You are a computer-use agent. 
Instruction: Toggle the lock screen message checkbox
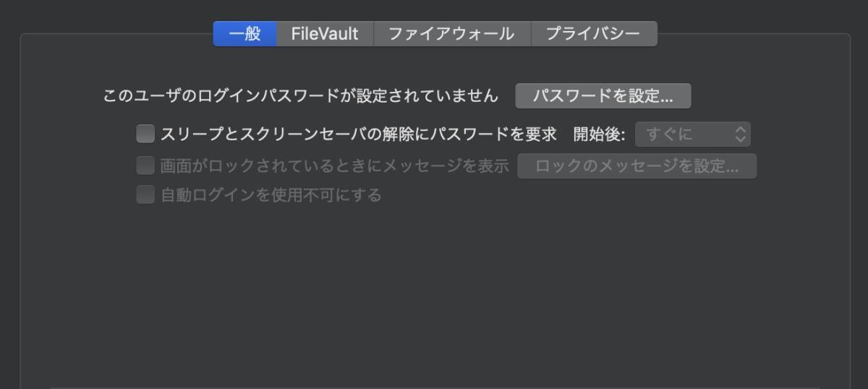pyautogui.click(x=145, y=166)
